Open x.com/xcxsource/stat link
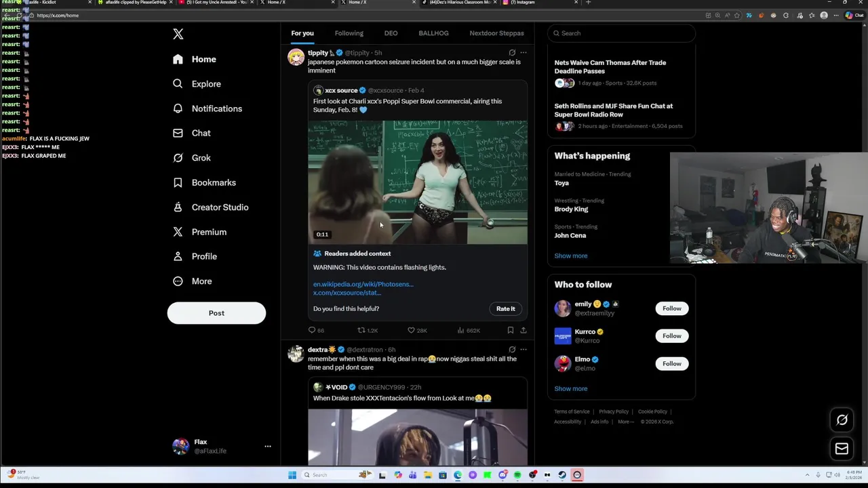Viewport: 868px width, 488px height. [347, 293]
